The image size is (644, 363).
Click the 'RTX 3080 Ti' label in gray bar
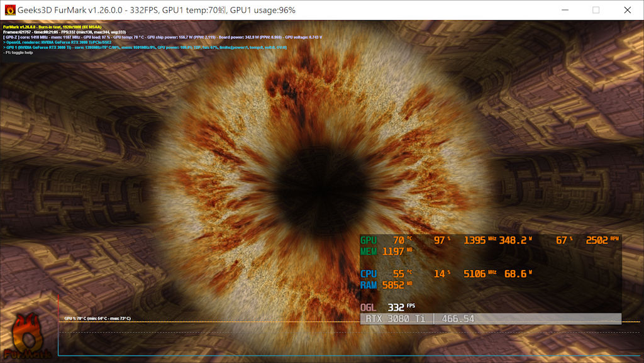pos(395,319)
